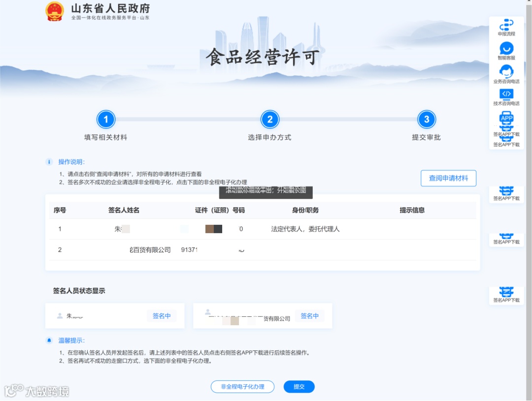Viewport: 532px width, 401px height.
Task: Open the floating 签名APP下载 icon mid-page right
Action: (506, 192)
